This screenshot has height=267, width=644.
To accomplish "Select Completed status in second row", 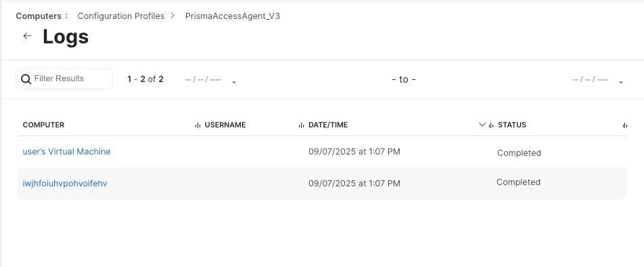I will [x=518, y=182].
